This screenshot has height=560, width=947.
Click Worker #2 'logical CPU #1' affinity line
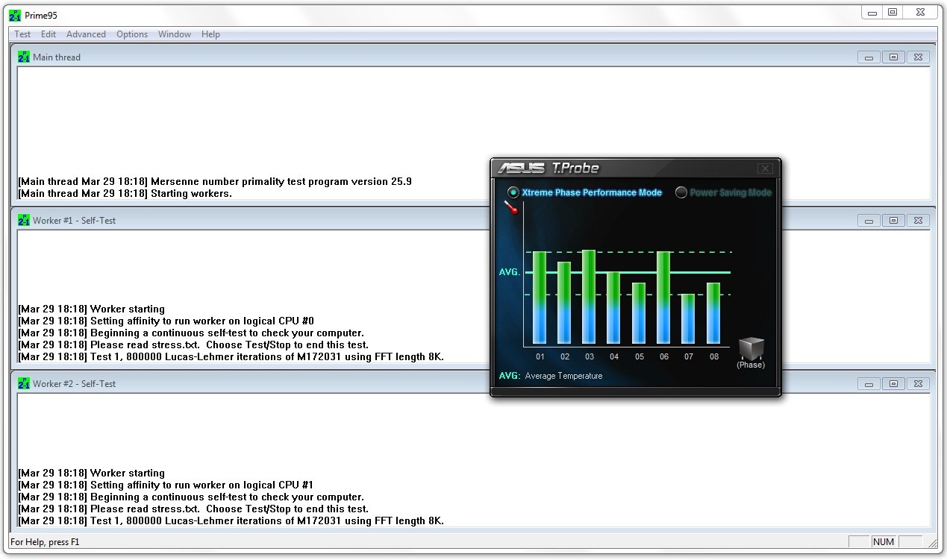point(166,485)
